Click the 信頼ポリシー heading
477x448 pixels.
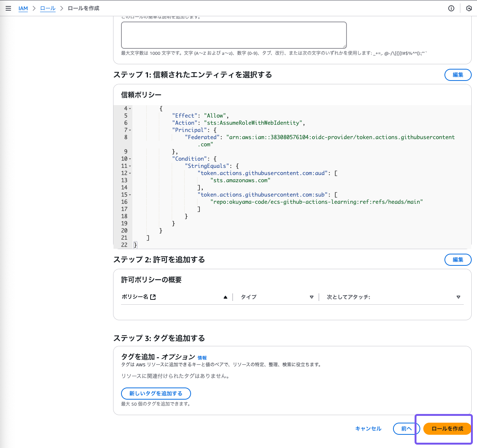coord(141,95)
